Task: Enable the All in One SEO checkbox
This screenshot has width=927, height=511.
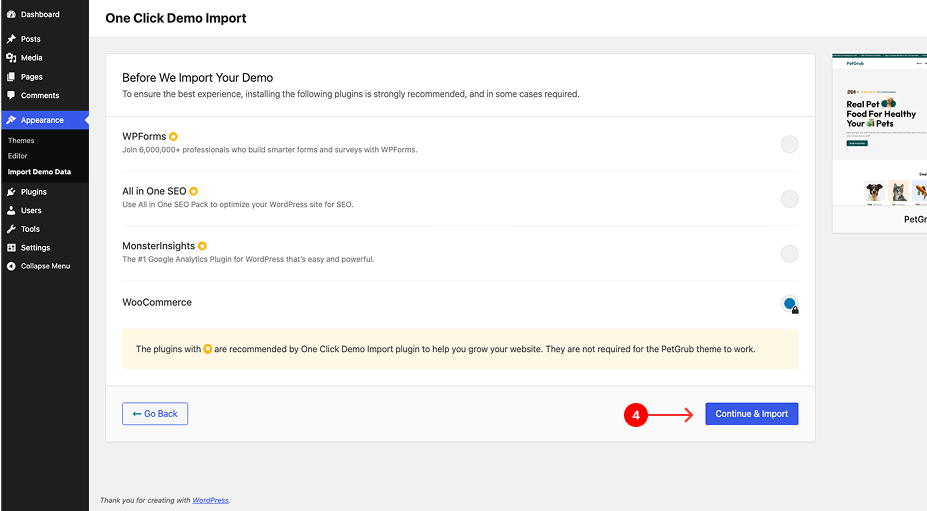Action: pos(789,198)
